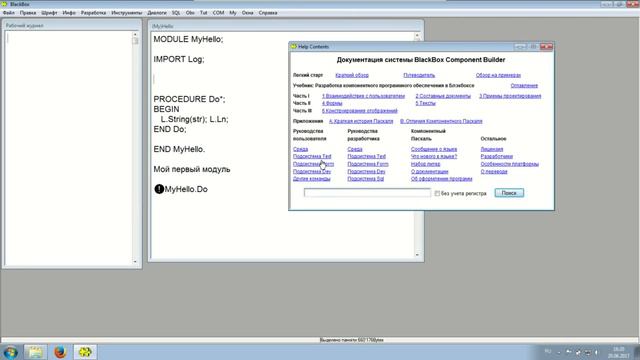The height and width of the screenshot is (360, 640).
Task: Open the Разработка menu
Action: pyautogui.click(x=93, y=13)
